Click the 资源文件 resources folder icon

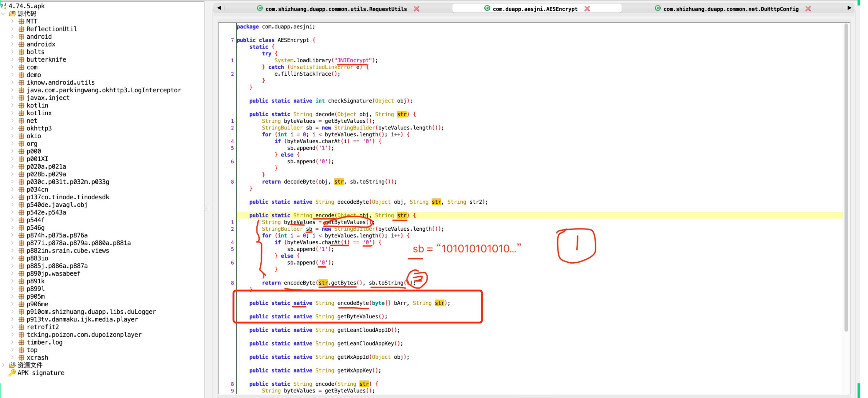tap(12, 365)
